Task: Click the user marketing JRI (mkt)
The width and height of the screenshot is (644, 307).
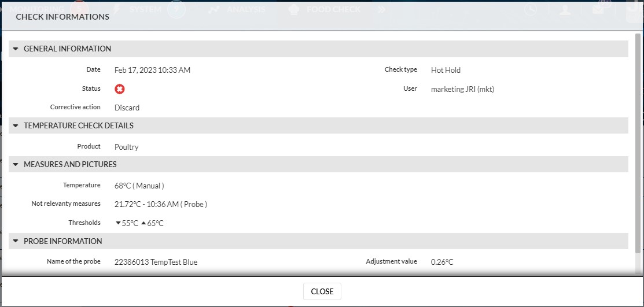Action: (x=462, y=89)
